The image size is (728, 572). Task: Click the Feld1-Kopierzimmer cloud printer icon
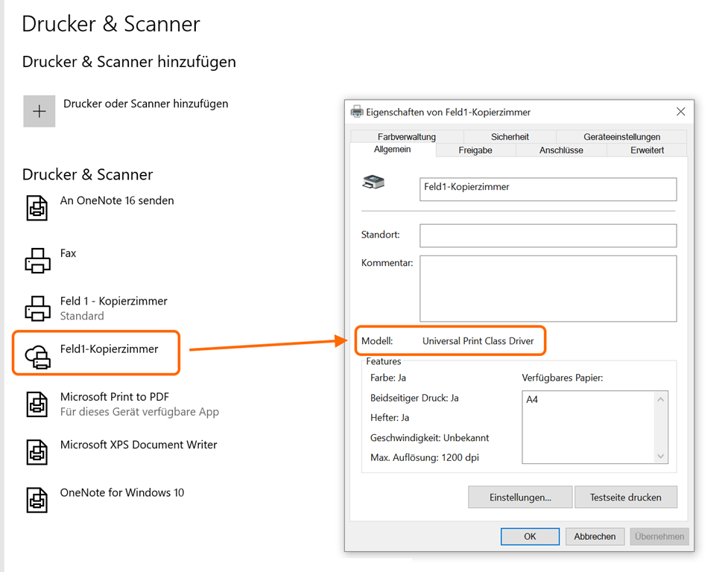37,357
